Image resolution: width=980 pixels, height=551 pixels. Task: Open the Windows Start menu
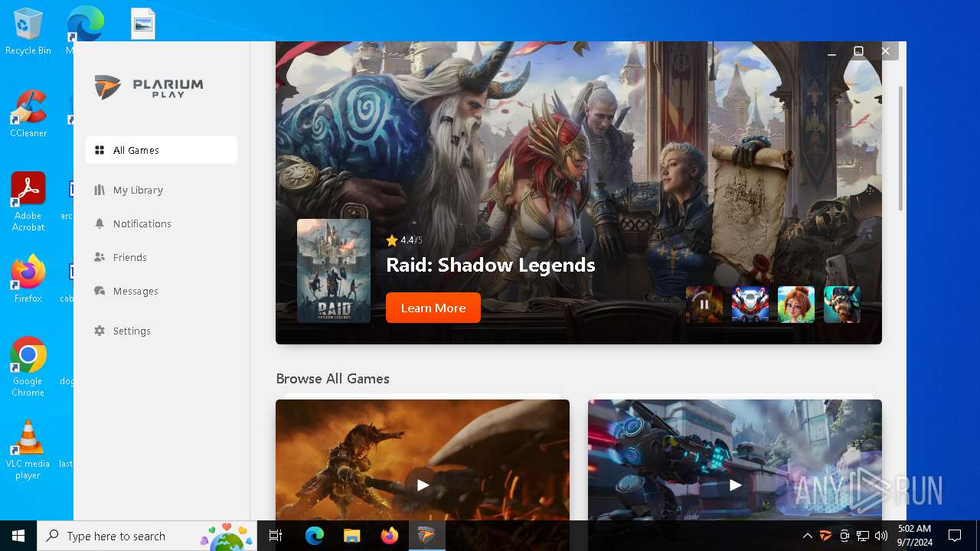(x=18, y=536)
